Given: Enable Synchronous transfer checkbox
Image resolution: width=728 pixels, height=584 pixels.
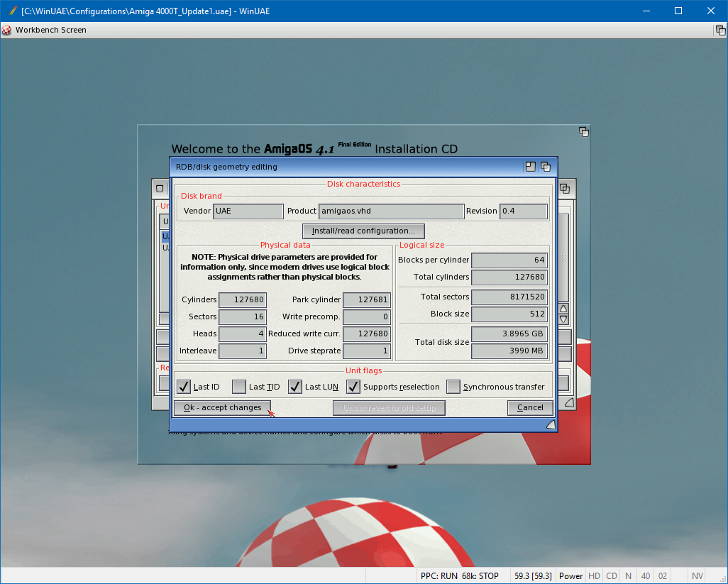Looking at the screenshot, I should (x=453, y=387).
